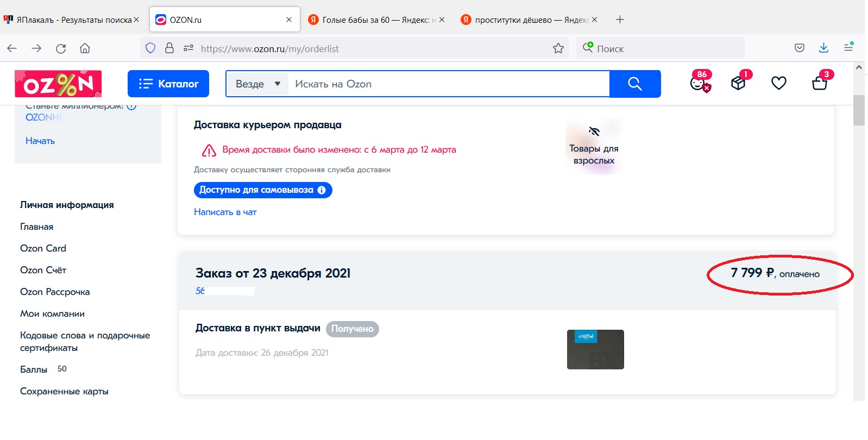
Task: Open Мои компании section
Action: [x=53, y=313]
